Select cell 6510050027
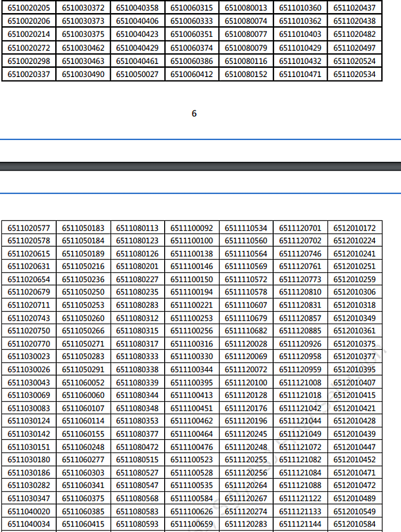This screenshot has height=532, width=401. [138, 74]
